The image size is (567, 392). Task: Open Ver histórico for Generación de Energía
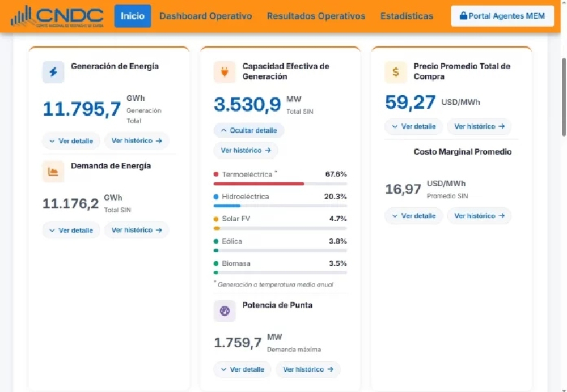(x=137, y=140)
